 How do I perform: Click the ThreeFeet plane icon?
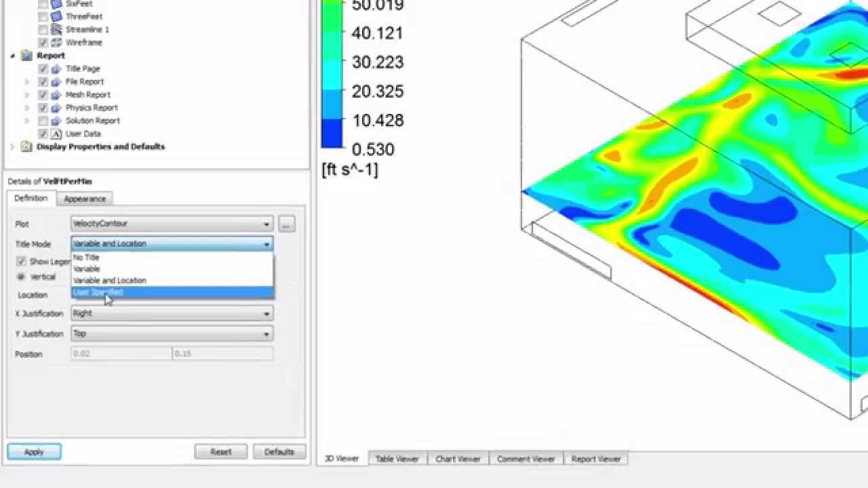[x=56, y=16]
